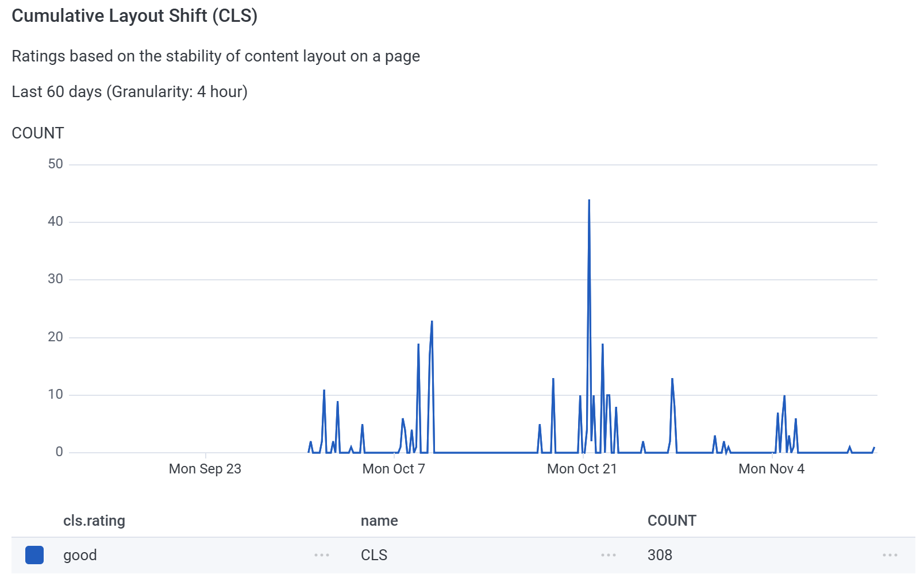The width and height of the screenshot is (924, 578).
Task: Click the Mon Oct 21 axis label
Action: point(582,469)
